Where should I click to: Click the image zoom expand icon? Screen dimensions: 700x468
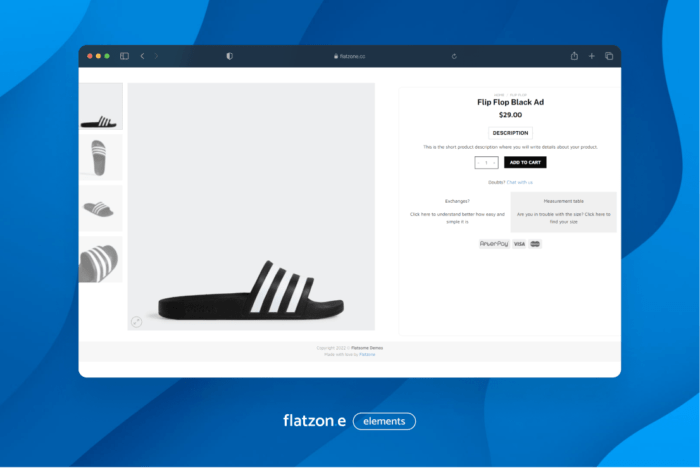(137, 321)
